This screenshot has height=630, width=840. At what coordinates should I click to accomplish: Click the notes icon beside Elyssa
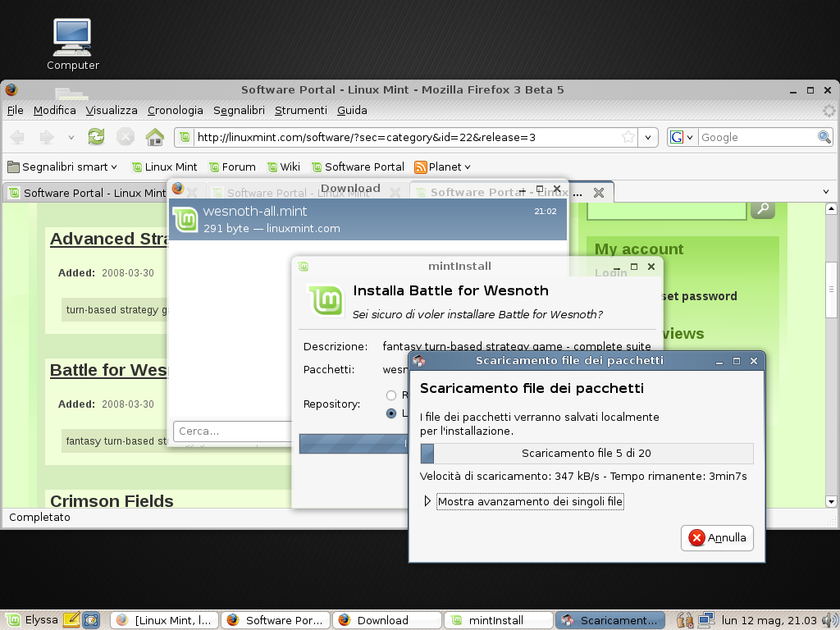(71, 620)
